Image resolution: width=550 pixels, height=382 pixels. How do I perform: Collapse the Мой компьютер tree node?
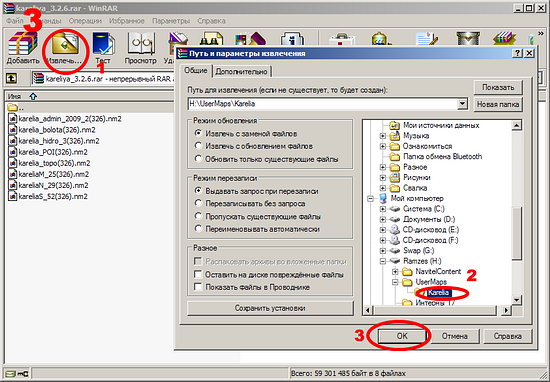(370, 199)
